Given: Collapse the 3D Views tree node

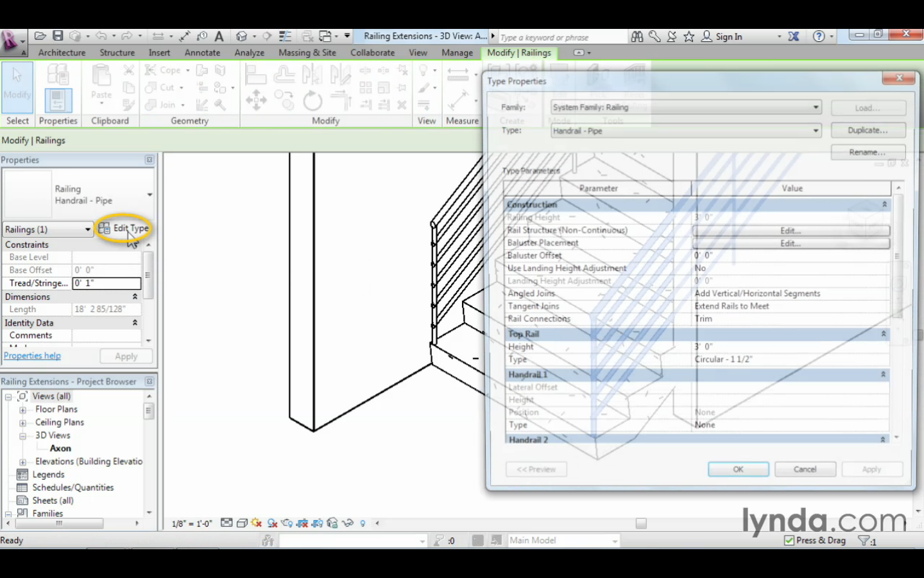Looking at the screenshot, I should [x=22, y=436].
